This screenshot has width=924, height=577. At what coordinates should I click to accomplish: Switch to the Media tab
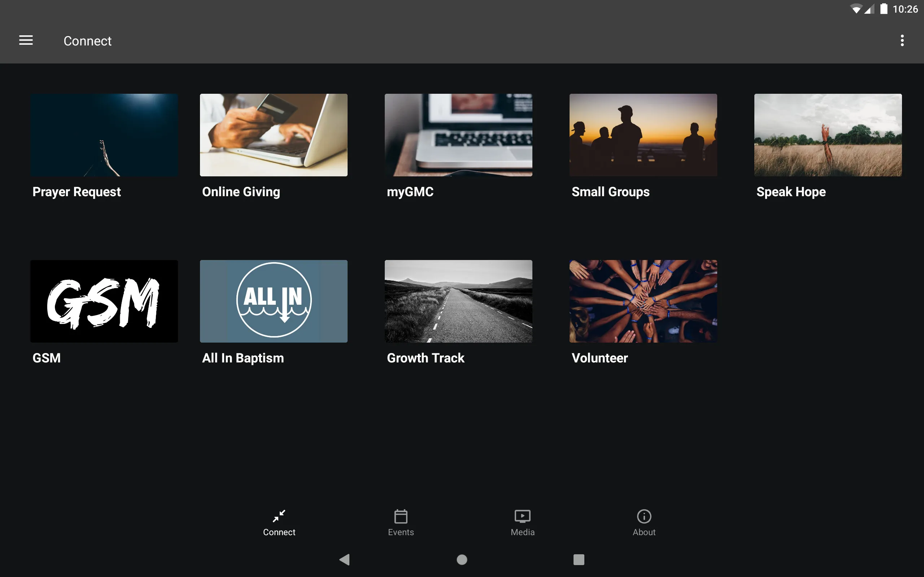(x=523, y=523)
